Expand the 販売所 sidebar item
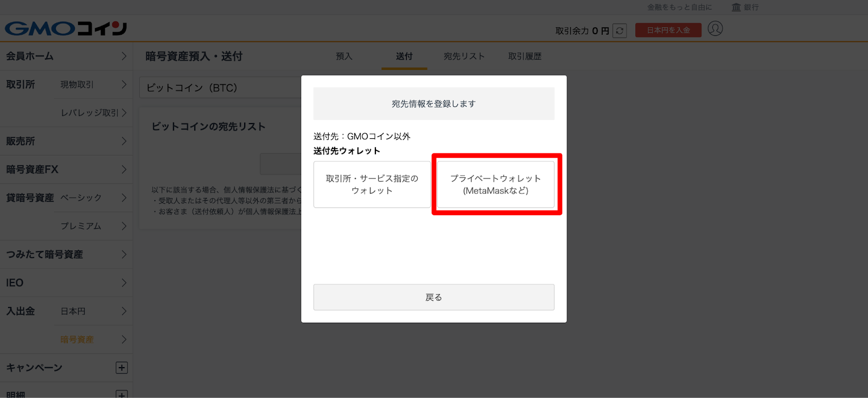The height and width of the screenshot is (398, 868). point(66,141)
